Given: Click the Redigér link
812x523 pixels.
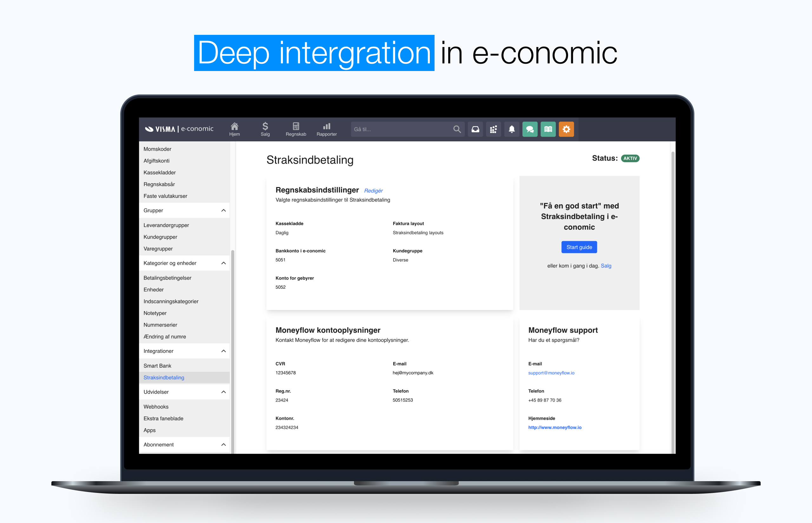Looking at the screenshot, I should click(x=373, y=191).
